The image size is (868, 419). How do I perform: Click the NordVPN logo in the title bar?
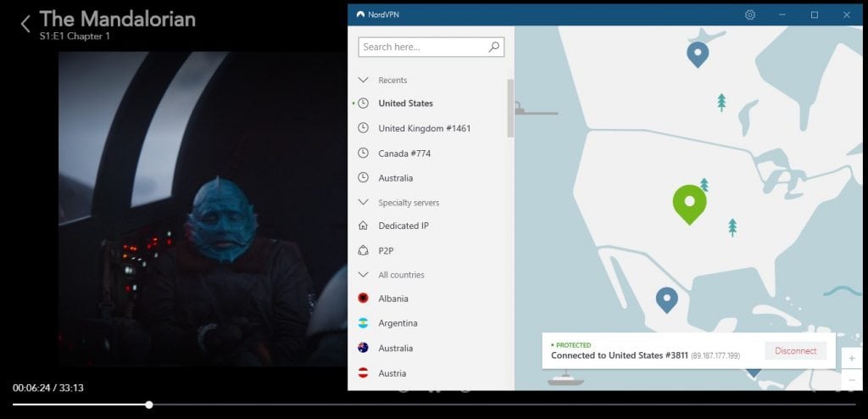point(361,15)
